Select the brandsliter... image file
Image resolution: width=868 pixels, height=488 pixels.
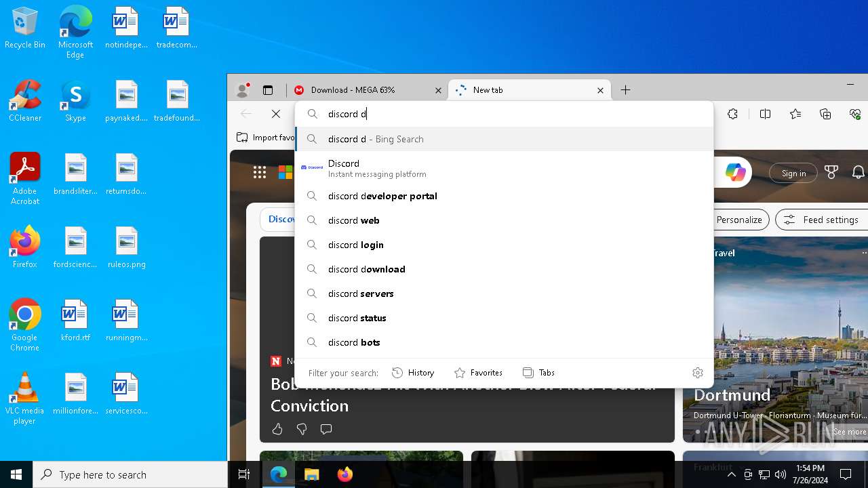click(x=75, y=175)
